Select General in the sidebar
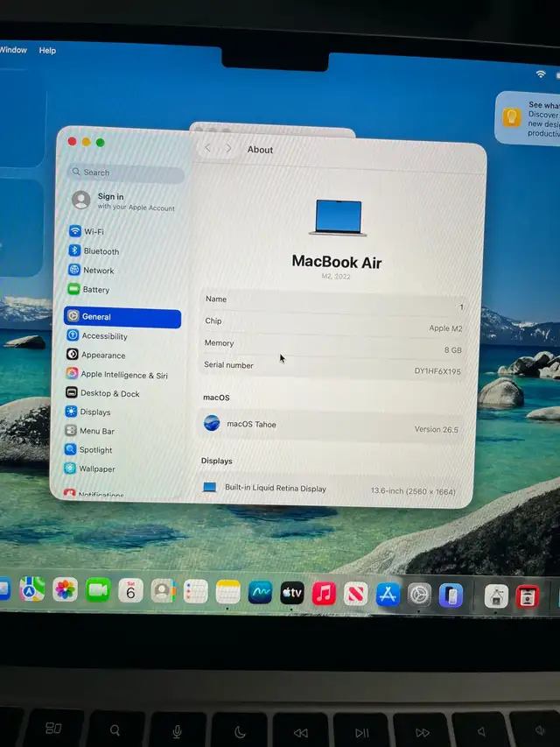Viewport: 560px width, 747px height. pyautogui.click(x=122, y=317)
